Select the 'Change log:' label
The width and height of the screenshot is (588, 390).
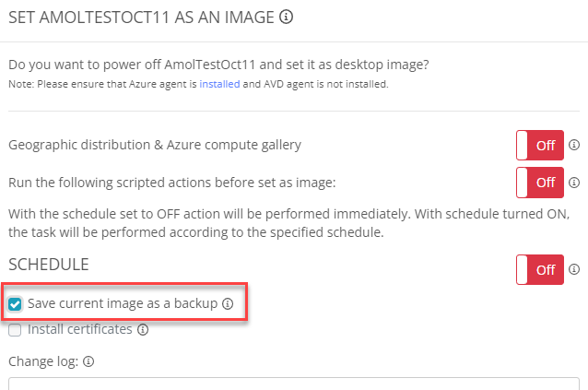point(43,361)
